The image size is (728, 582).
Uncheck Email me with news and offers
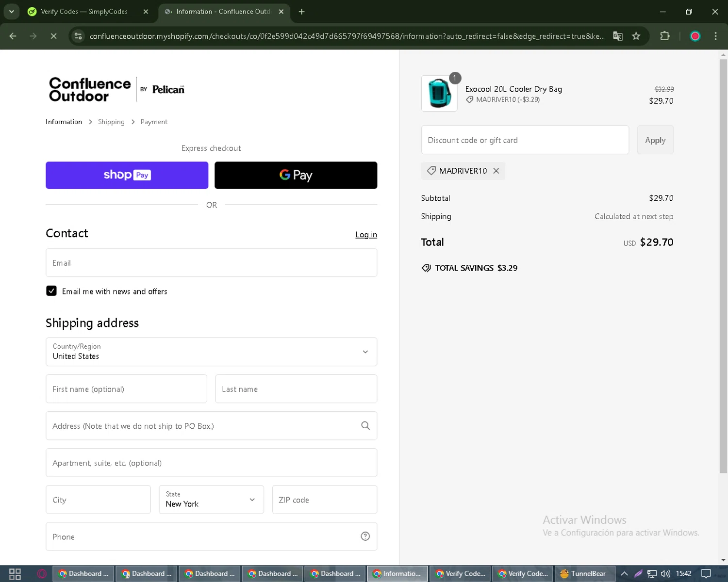51,291
